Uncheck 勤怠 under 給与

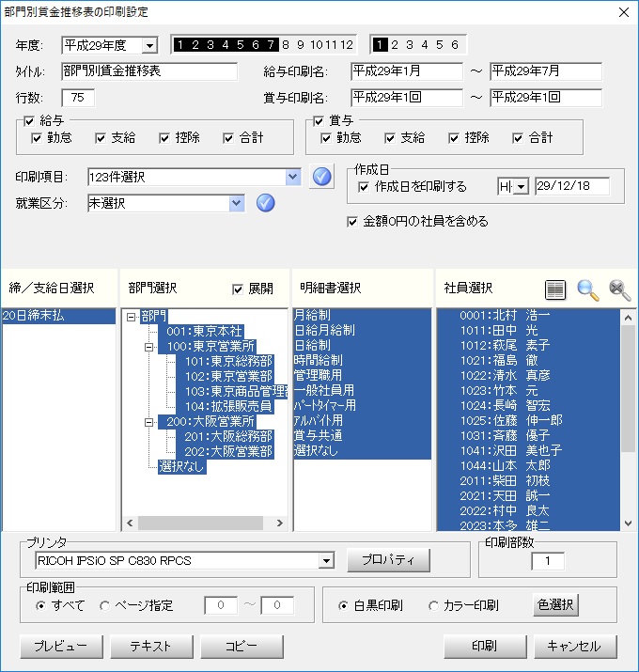click(x=37, y=138)
